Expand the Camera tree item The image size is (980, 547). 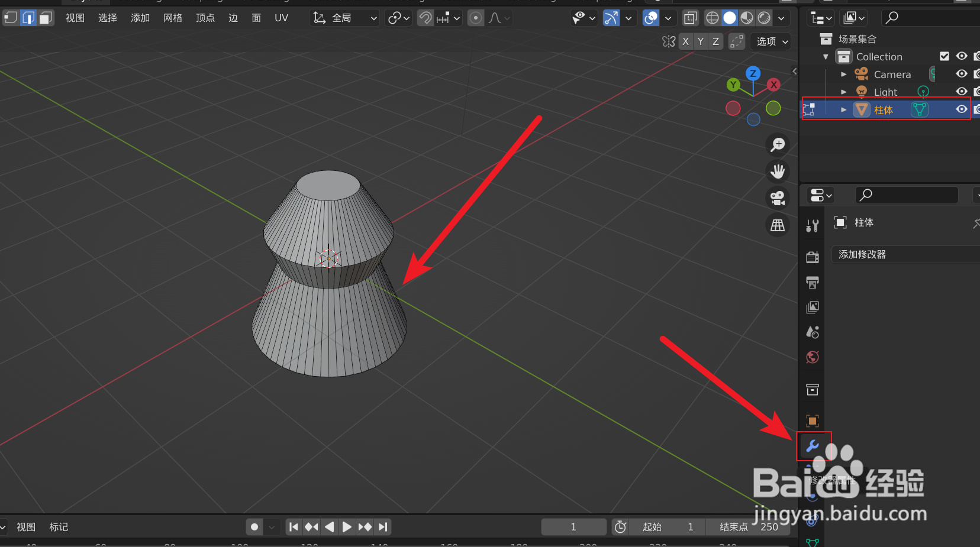[x=844, y=75]
